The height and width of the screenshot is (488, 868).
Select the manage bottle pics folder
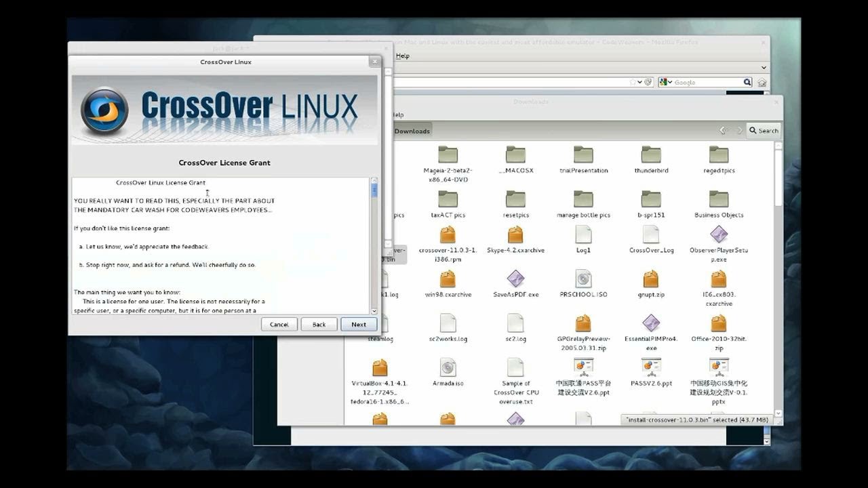coord(583,199)
